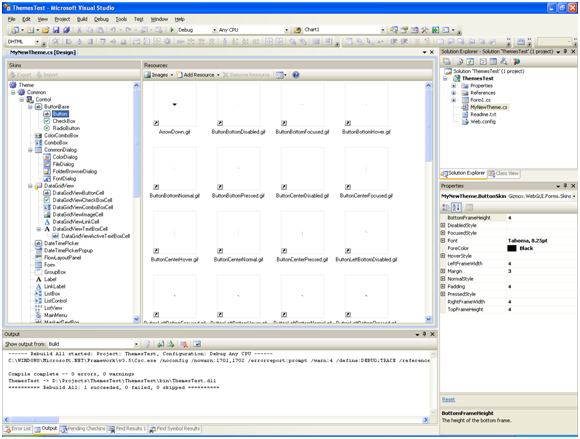Click Find in Files icon beside Chart1 box
The width and height of the screenshot is (580, 439).
tap(297, 30)
